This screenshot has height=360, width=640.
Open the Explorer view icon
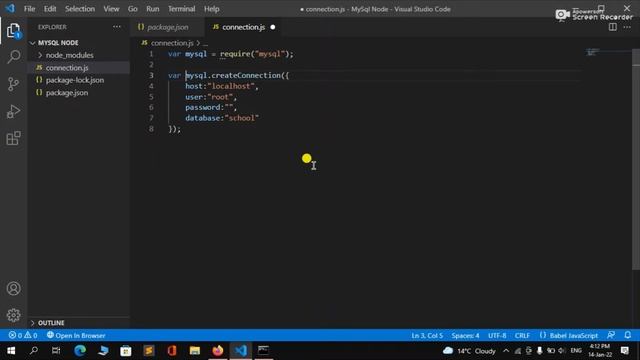[x=13, y=31]
